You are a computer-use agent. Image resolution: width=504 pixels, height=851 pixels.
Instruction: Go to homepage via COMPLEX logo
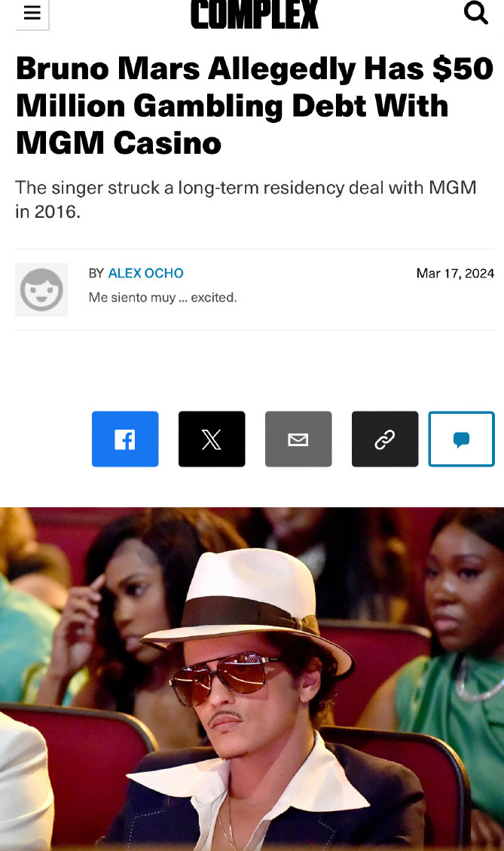tap(254, 14)
